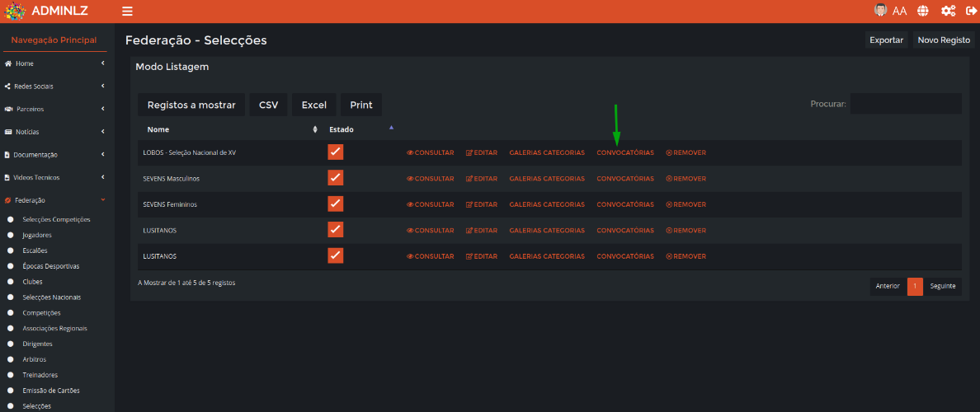Open Competições in sidebar
The height and width of the screenshot is (412, 980).
tap(41, 313)
